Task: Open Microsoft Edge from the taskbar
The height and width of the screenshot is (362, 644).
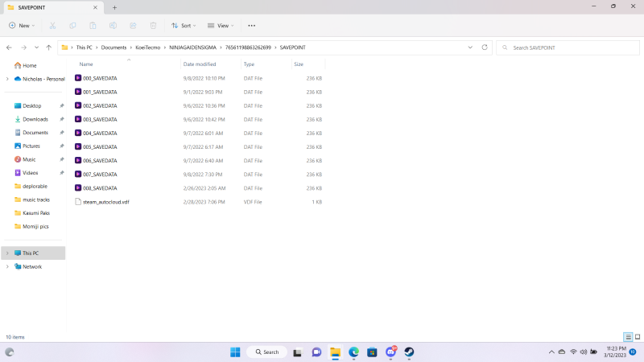Action: pyautogui.click(x=353, y=352)
